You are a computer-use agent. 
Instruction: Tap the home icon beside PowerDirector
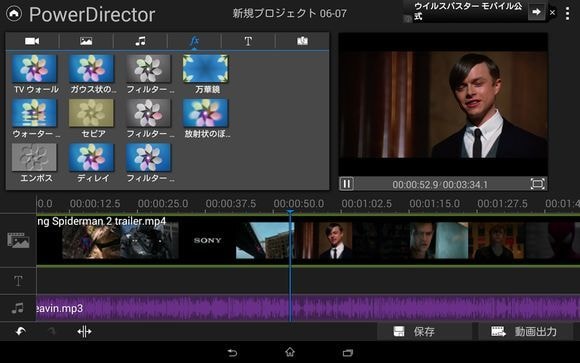(14, 14)
